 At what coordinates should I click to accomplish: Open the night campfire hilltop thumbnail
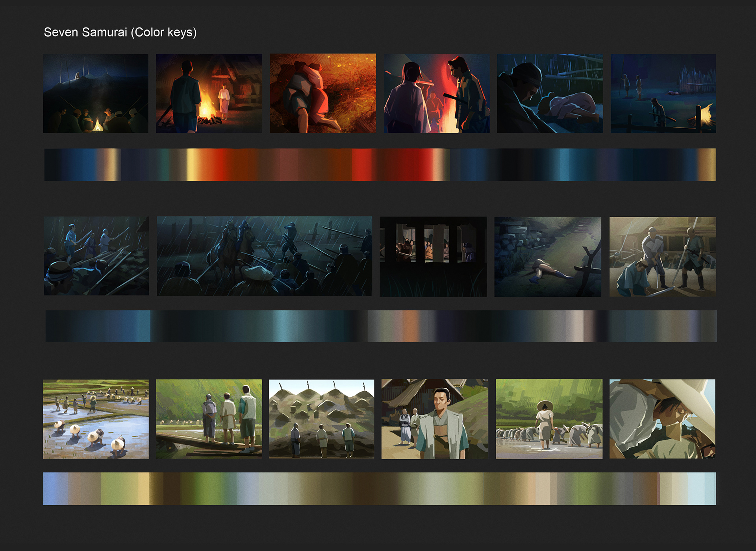tap(96, 93)
